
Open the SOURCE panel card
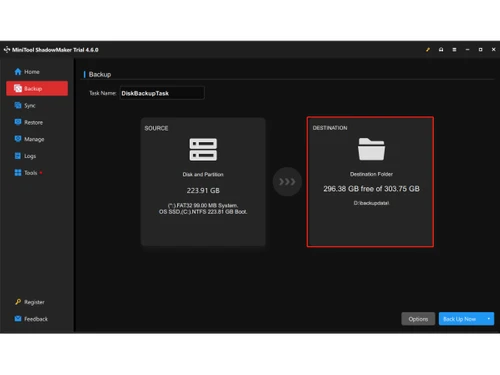click(x=203, y=182)
